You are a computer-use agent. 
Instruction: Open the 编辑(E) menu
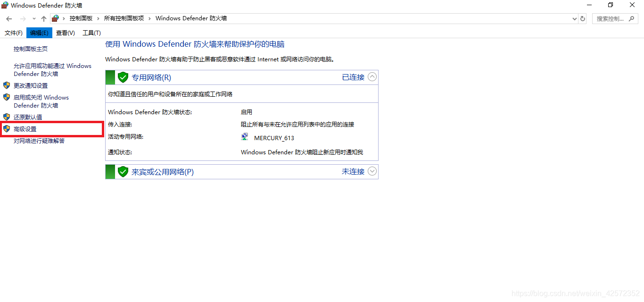click(39, 33)
